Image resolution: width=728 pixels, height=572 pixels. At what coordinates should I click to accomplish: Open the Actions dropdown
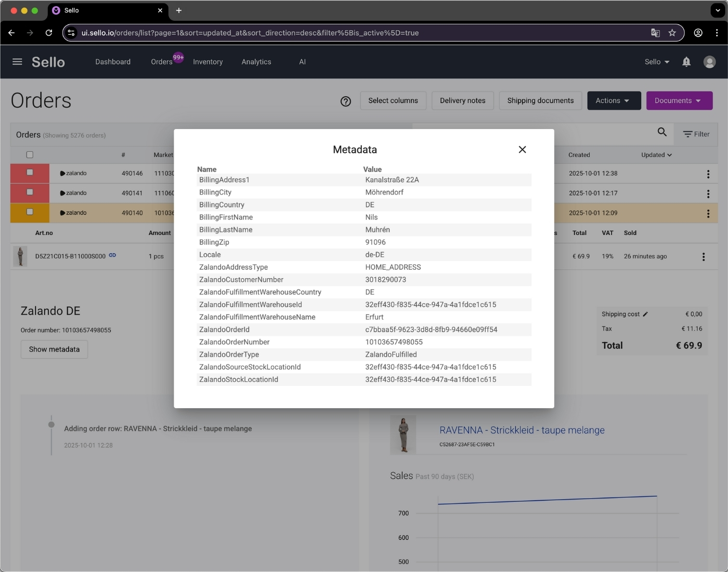(x=614, y=100)
